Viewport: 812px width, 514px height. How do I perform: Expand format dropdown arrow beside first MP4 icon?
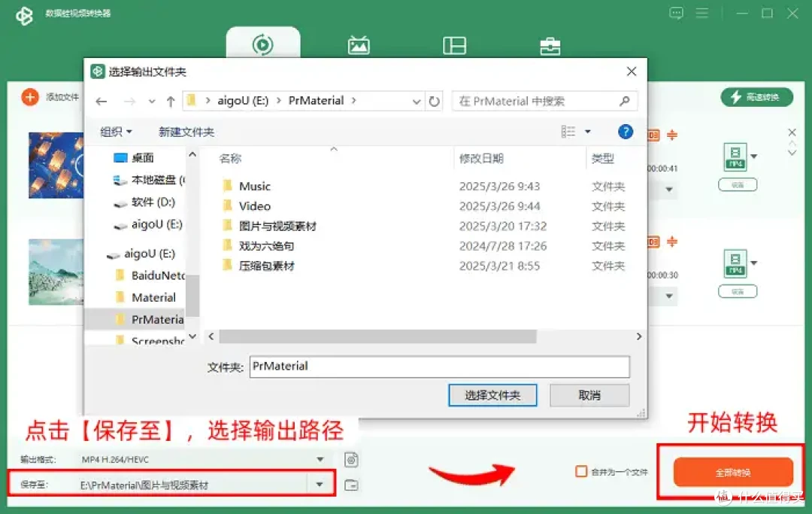[x=754, y=157]
